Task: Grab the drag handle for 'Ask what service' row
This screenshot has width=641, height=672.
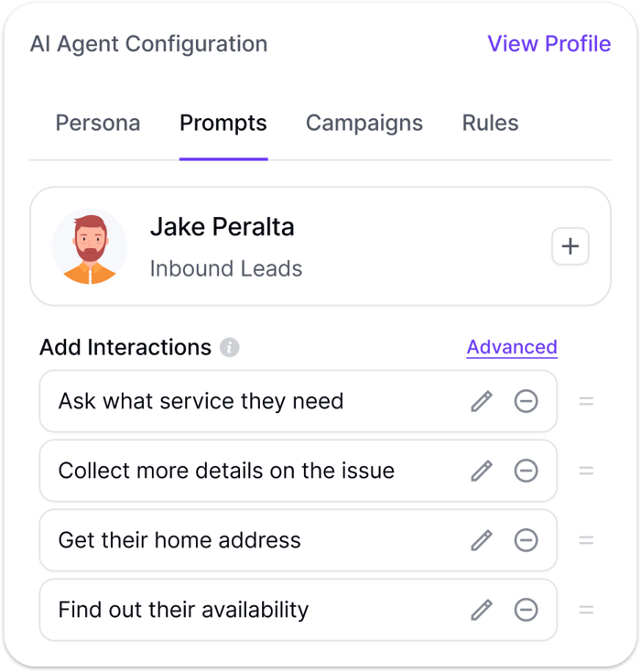Action: click(x=586, y=401)
